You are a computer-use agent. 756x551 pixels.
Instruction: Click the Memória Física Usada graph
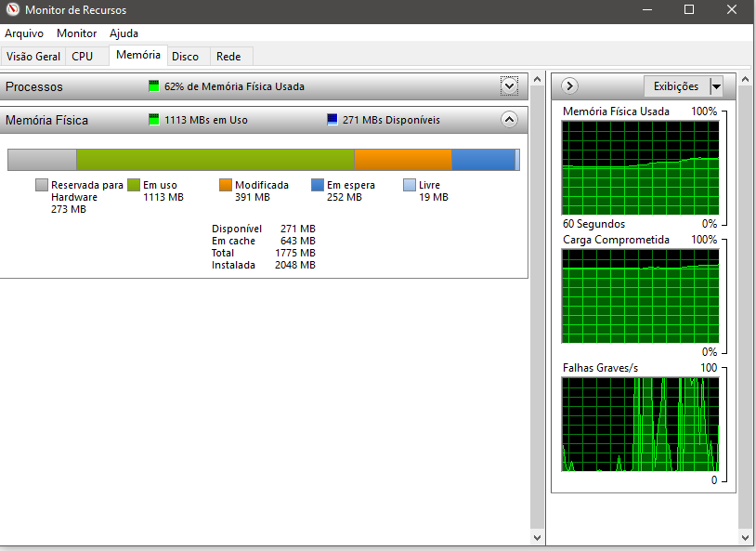640,168
